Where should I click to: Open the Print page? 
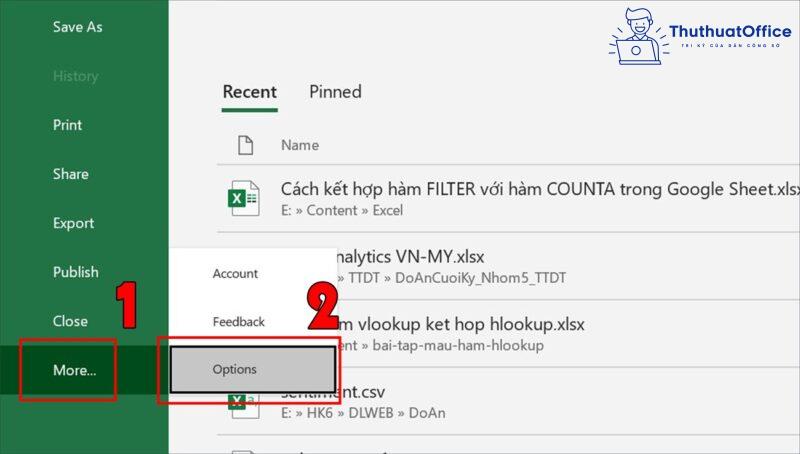pos(67,125)
